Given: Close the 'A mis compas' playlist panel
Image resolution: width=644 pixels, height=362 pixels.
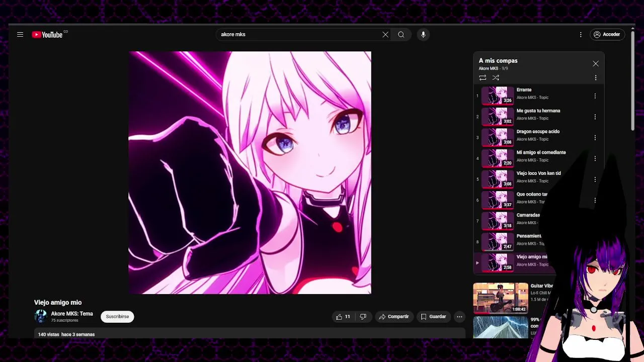Looking at the screenshot, I should pyautogui.click(x=596, y=64).
